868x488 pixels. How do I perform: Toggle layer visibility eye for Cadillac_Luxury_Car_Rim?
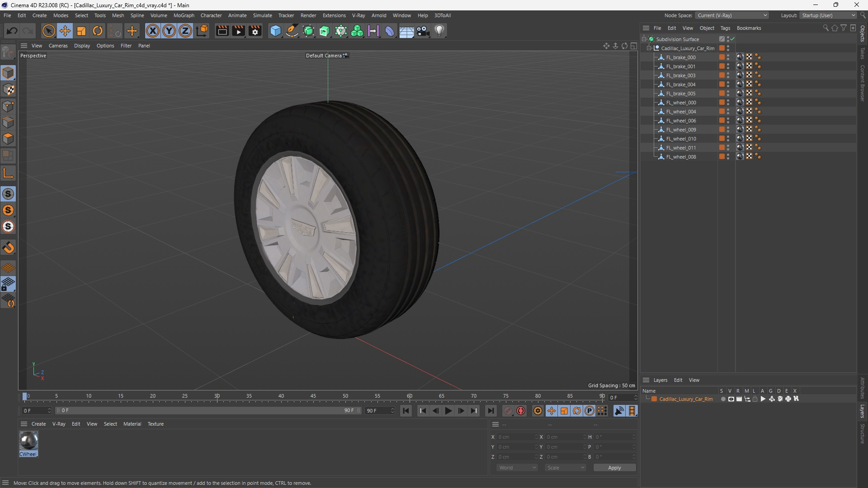tap(731, 399)
